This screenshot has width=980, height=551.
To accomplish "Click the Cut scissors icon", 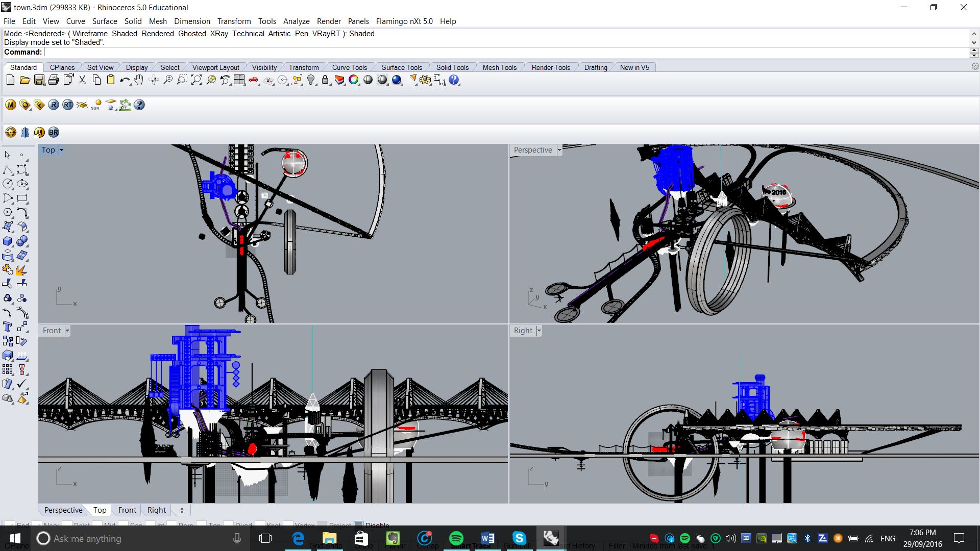I will pyautogui.click(x=82, y=80).
